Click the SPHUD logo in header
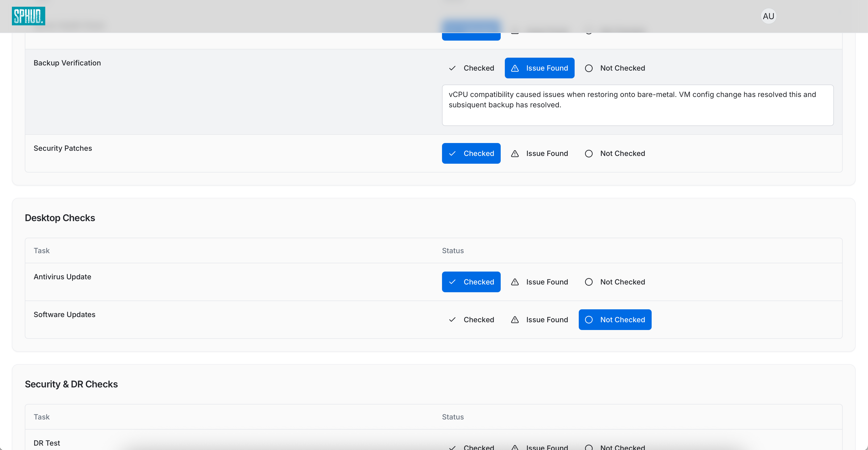 coord(28,16)
